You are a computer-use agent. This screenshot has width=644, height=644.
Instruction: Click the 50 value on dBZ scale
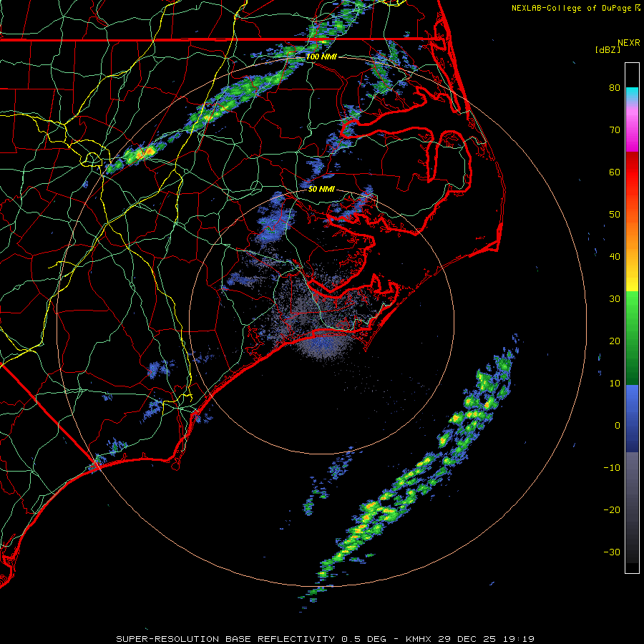coord(615,215)
